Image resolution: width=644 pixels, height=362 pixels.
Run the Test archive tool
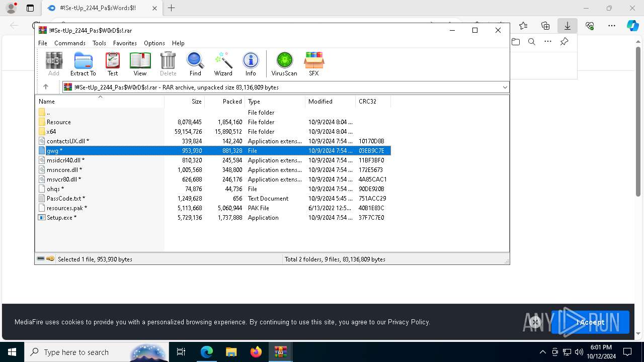click(113, 64)
